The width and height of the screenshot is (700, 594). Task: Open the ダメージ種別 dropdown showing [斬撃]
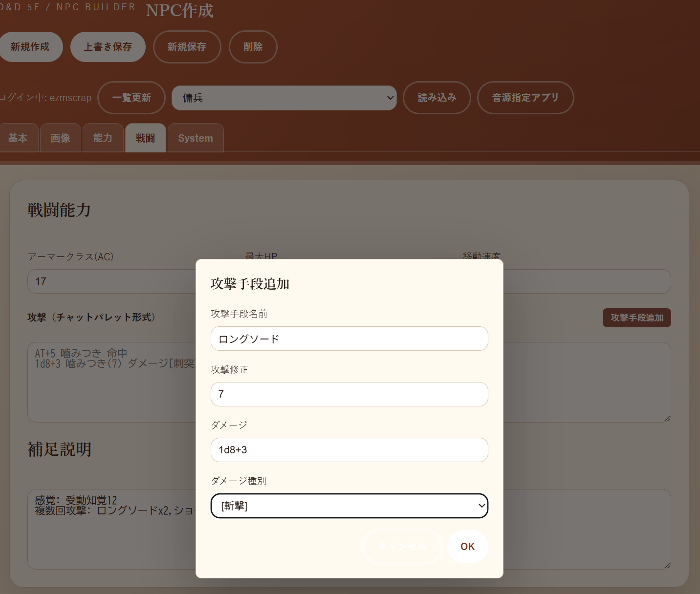point(350,506)
